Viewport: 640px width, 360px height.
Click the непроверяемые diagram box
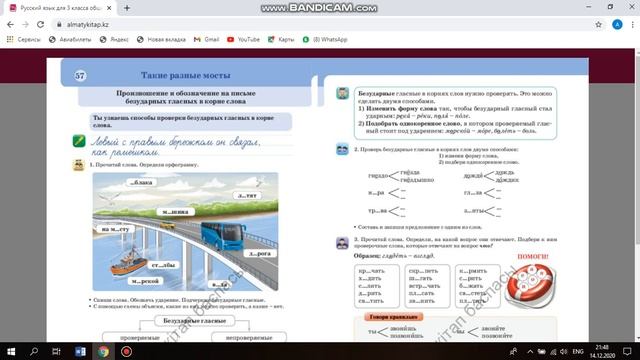pos(249,338)
